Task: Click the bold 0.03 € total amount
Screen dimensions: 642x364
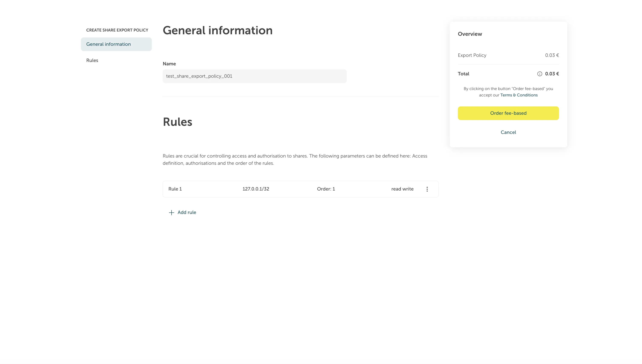Action: [x=552, y=74]
